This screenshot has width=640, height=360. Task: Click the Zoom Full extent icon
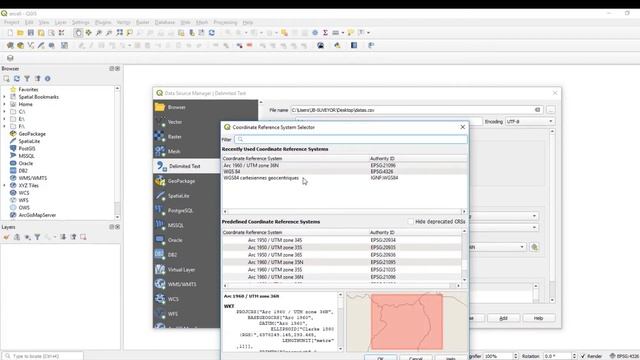point(120,33)
